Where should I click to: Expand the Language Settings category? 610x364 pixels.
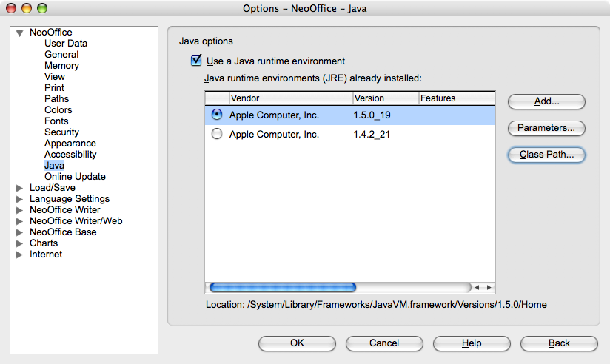pyautogui.click(x=20, y=199)
